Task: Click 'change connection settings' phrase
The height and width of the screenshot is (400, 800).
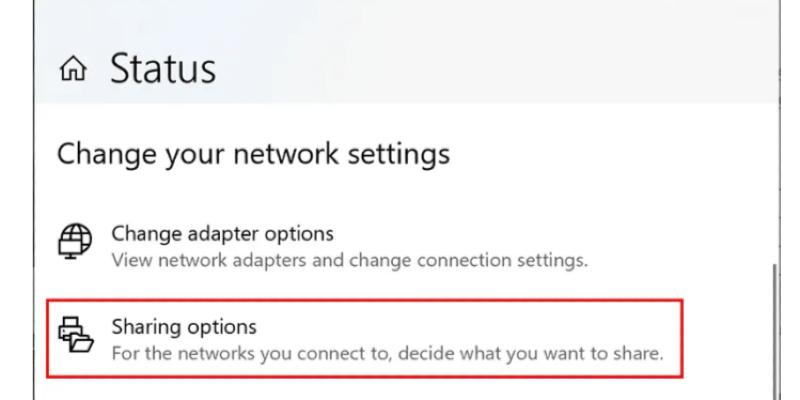Action: [491, 262]
